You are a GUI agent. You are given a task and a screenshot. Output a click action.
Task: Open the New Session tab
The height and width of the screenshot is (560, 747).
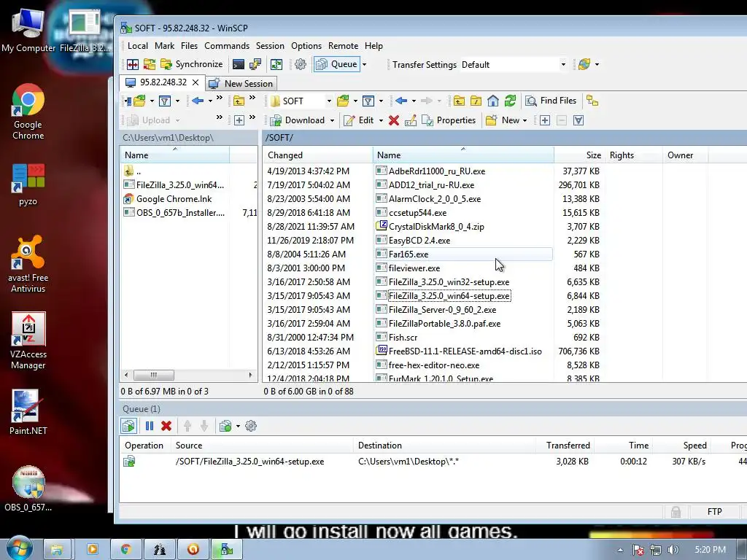coord(241,83)
